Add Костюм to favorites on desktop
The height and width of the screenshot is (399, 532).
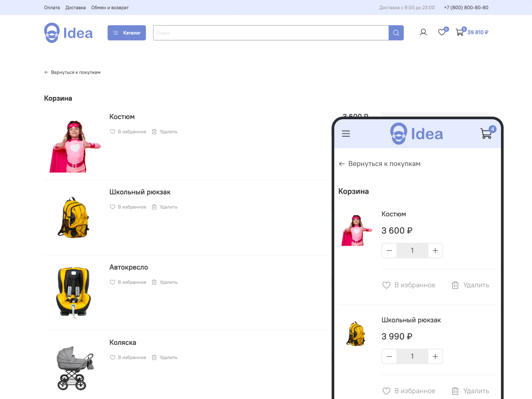pyautogui.click(x=128, y=132)
